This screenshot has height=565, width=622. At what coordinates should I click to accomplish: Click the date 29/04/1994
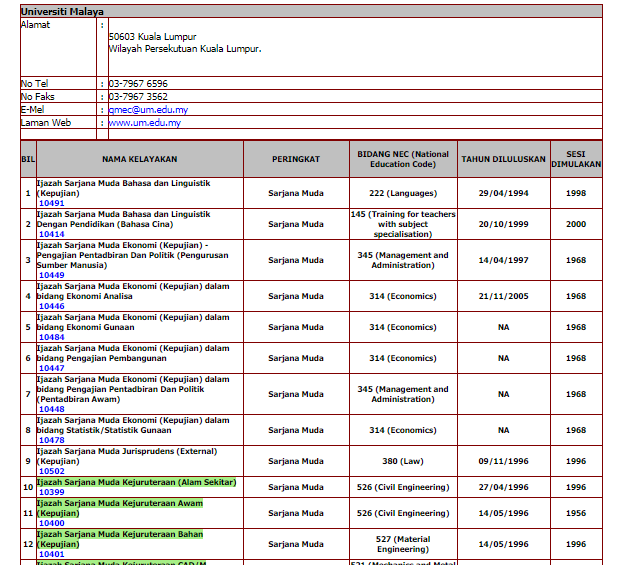(503, 193)
